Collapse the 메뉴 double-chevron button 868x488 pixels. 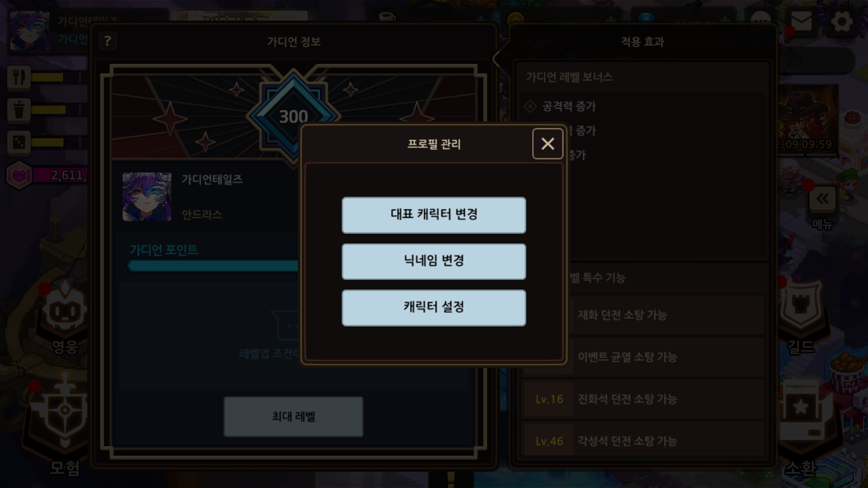[822, 199]
